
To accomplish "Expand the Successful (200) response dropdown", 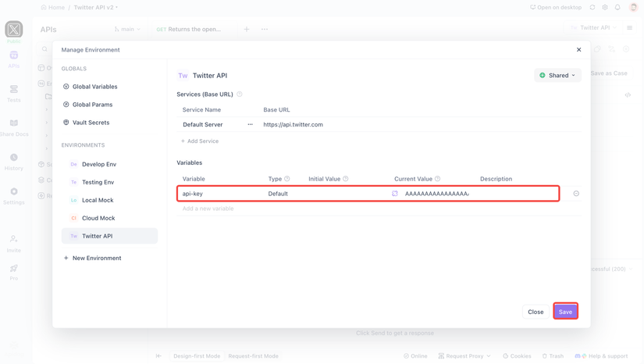I will [612, 269].
